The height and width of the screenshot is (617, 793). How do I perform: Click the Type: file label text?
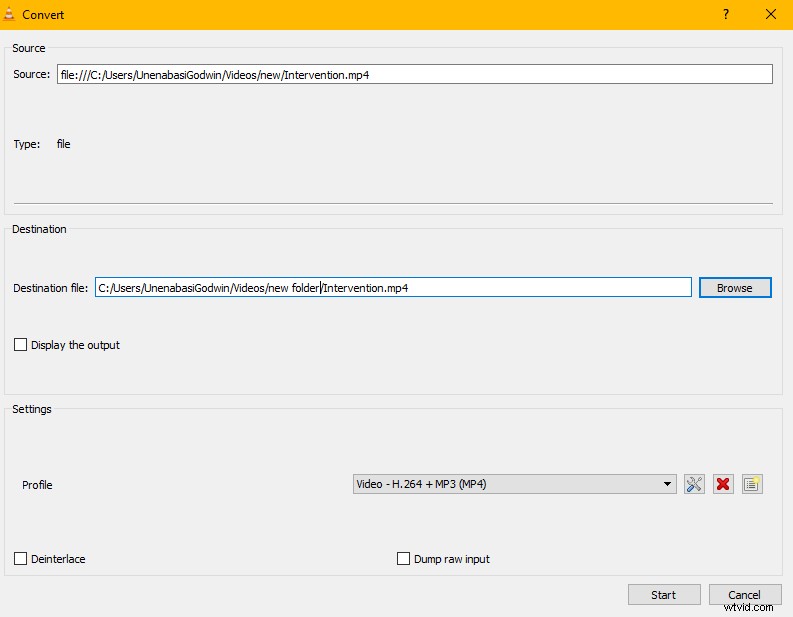coord(42,144)
